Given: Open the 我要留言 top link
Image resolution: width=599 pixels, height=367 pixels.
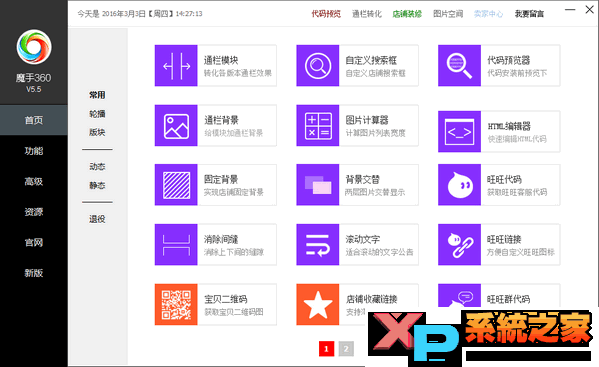Looking at the screenshot, I should [x=529, y=14].
